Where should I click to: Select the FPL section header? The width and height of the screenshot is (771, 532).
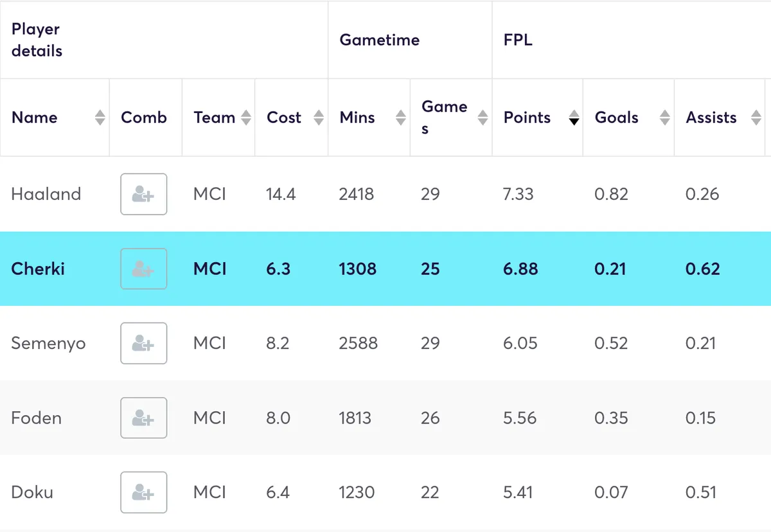pos(518,39)
